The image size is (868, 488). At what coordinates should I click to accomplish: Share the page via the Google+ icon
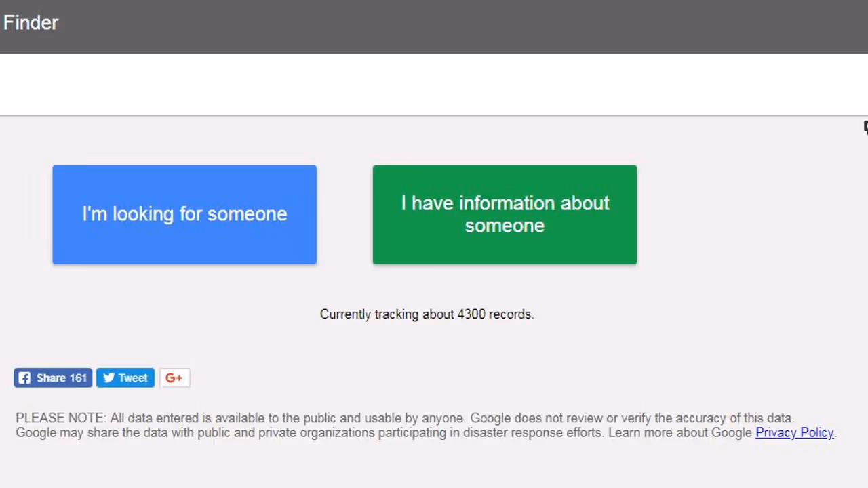click(x=174, y=378)
